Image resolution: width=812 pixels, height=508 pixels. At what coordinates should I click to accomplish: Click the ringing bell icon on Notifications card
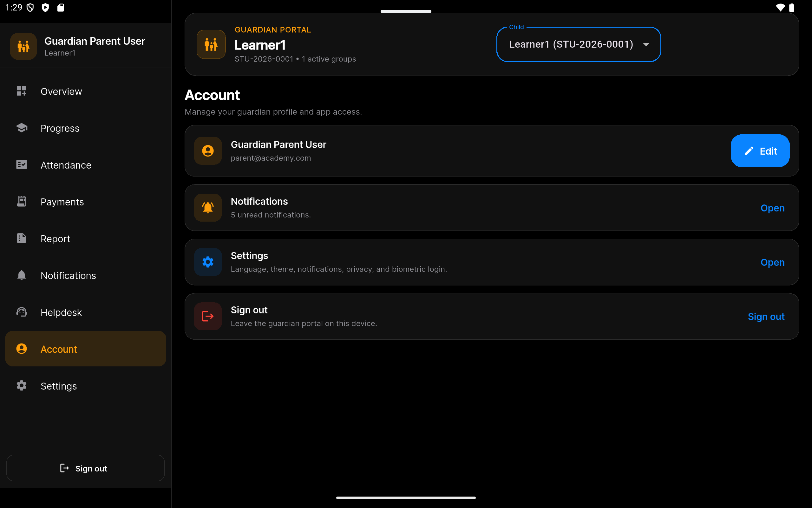(x=208, y=208)
